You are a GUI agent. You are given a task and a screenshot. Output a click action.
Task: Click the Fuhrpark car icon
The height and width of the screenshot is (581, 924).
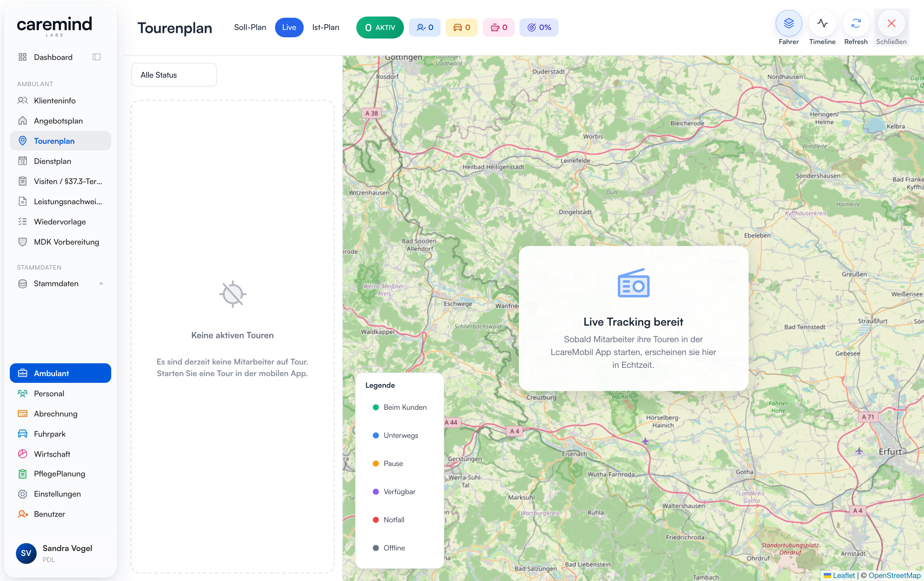tap(23, 434)
